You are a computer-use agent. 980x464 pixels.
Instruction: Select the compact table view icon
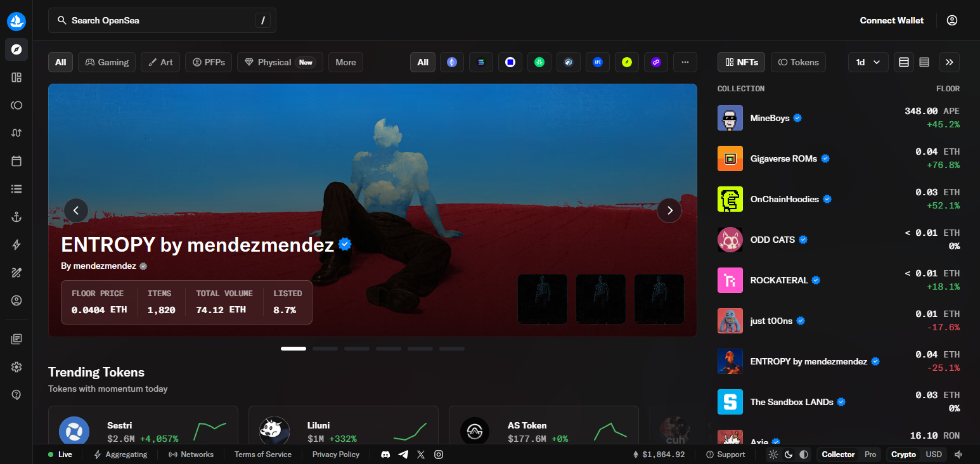tap(924, 62)
